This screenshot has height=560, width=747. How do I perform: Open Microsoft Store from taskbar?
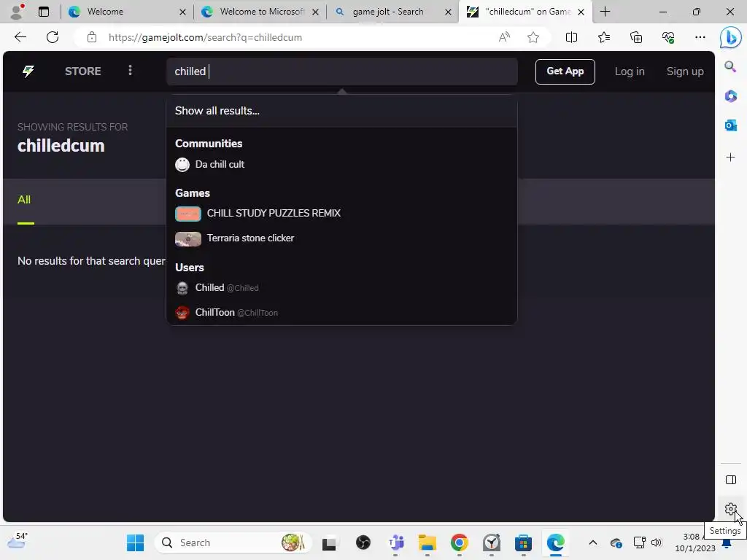coord(523,542)
